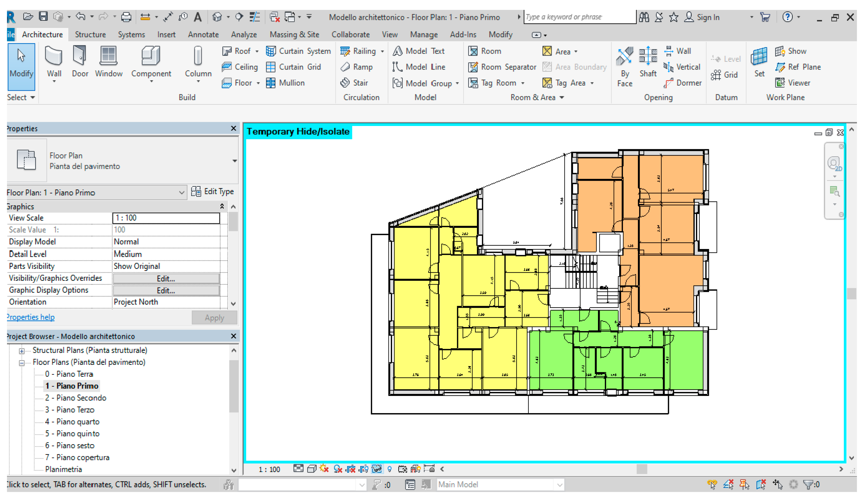This screenshot has height=501, width=868.
Task: Click the Grid datum tool
Action: [x=724, y=75]
